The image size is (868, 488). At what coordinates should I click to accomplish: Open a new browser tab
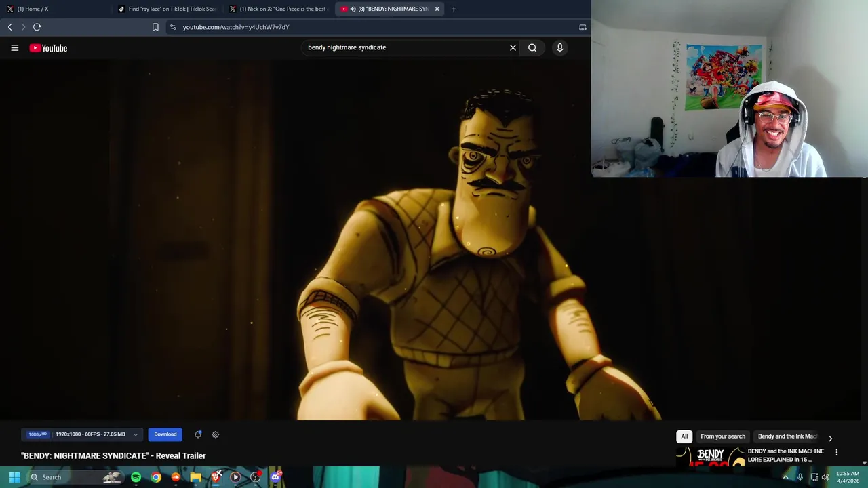(454, 9)
